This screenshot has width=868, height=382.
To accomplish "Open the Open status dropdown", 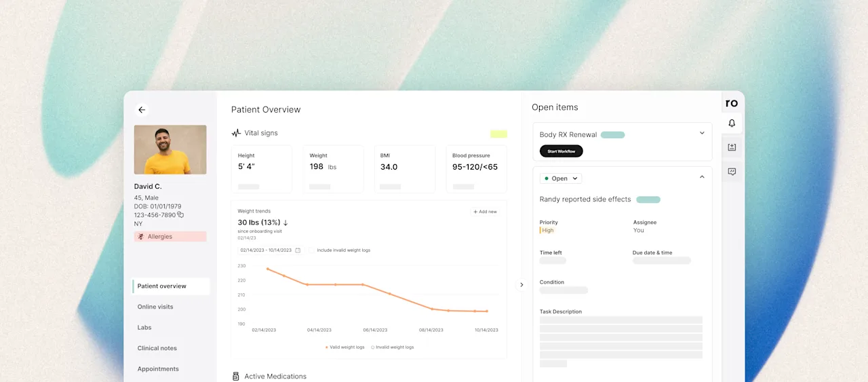I will 561,178.
